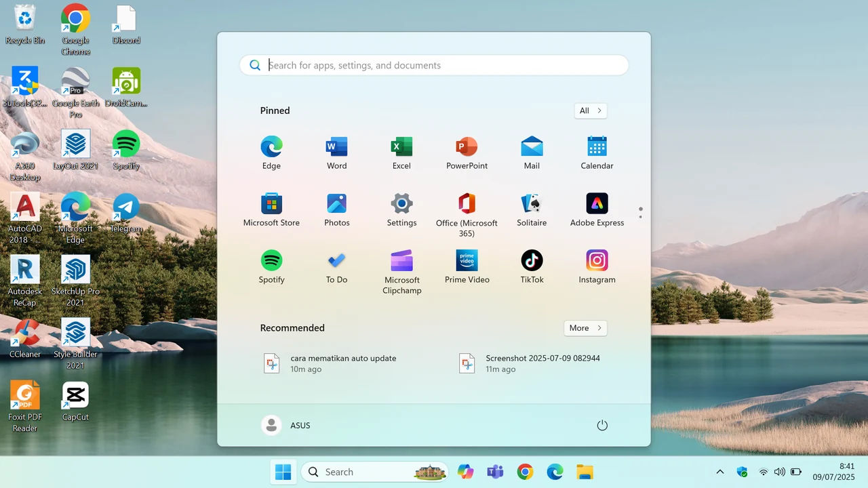Select A360 Desktop icon
The height and width of the screenshot is (488, 868).
[25, 156]
